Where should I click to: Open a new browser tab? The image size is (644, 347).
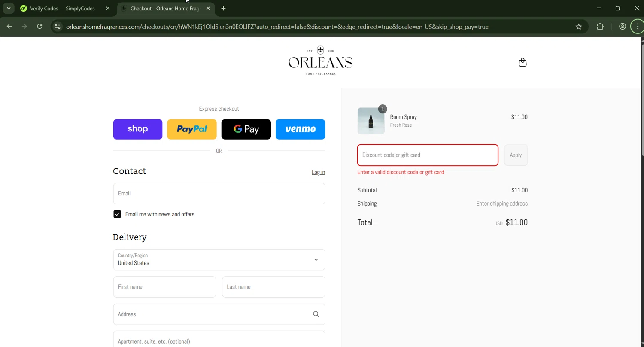pyautogui.click(x=223, y=8)
